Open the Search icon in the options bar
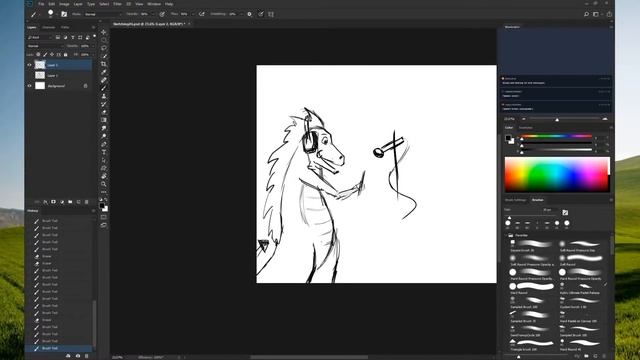The image size is (640, 360). (x=586, y=14)
